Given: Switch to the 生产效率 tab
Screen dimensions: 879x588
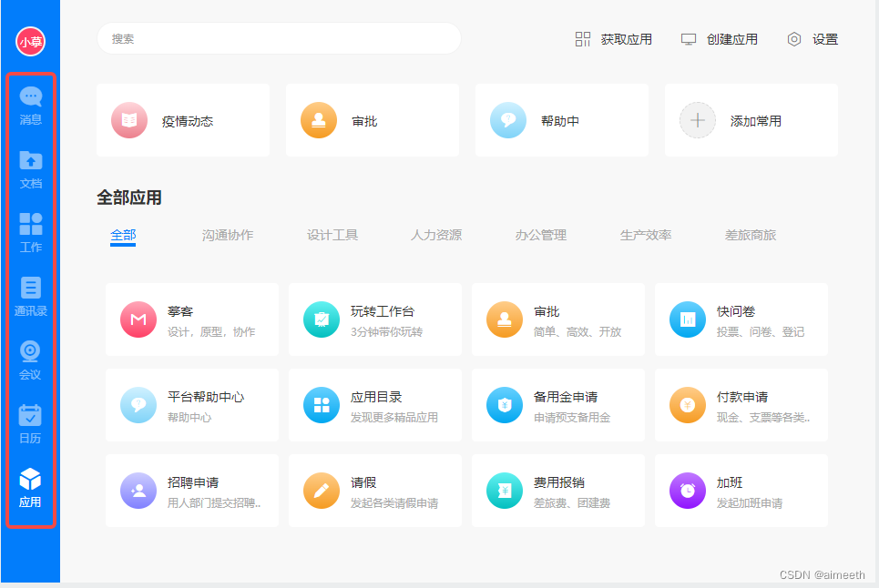Looking at the screenshot, I should tap(646, 235).
